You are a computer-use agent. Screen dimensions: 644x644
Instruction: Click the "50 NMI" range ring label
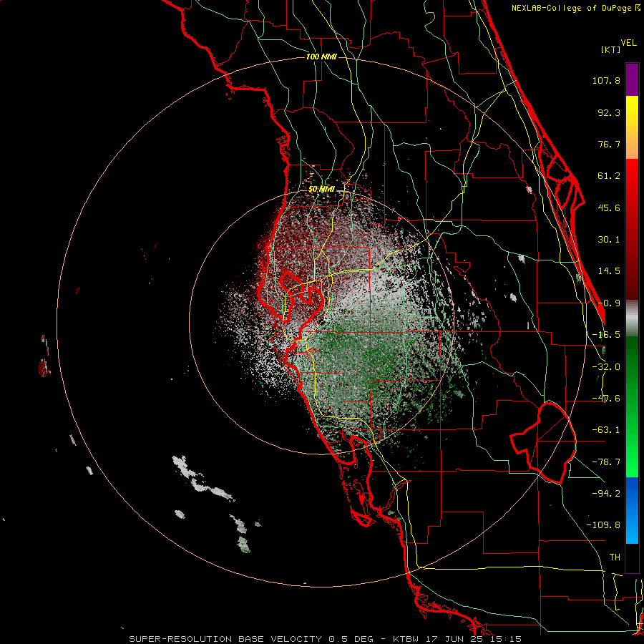click(x=321, y=190)
